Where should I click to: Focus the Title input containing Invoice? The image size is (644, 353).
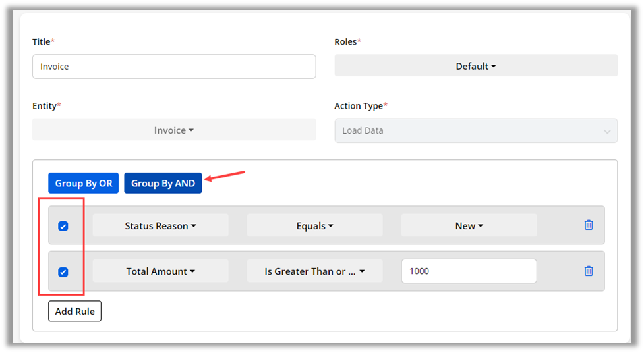[174, 67]
